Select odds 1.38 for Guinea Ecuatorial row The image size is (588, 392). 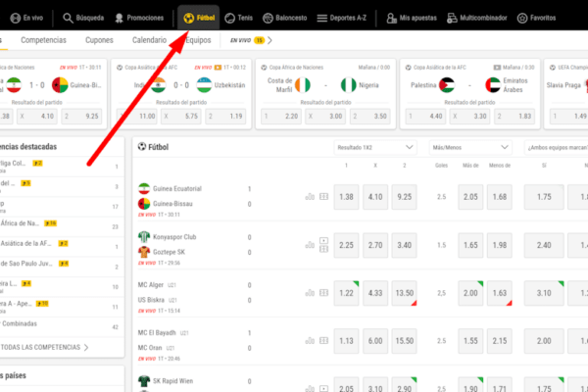coord(346,197)
